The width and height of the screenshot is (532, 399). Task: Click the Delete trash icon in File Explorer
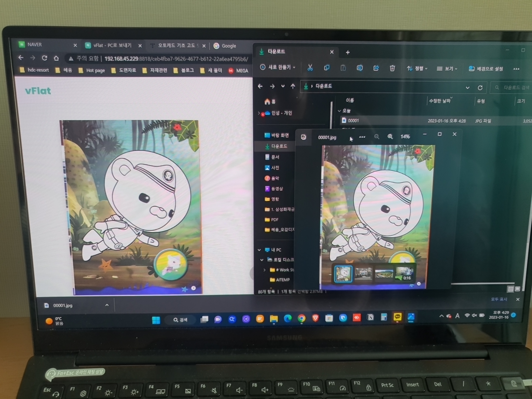[x=392, y=68]
